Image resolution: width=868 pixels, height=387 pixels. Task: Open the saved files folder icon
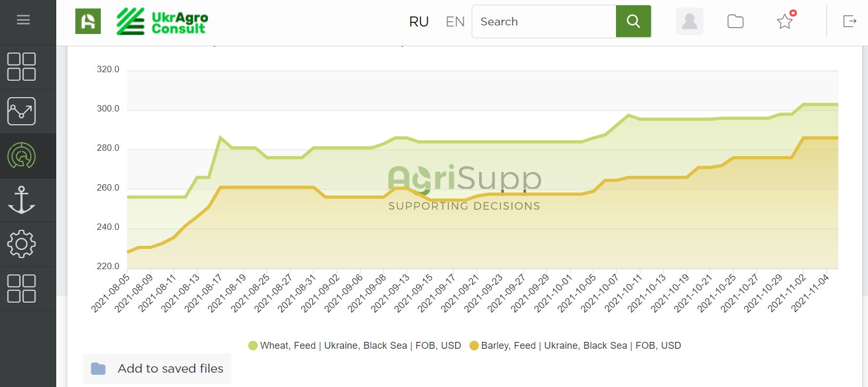click(735, 21)
